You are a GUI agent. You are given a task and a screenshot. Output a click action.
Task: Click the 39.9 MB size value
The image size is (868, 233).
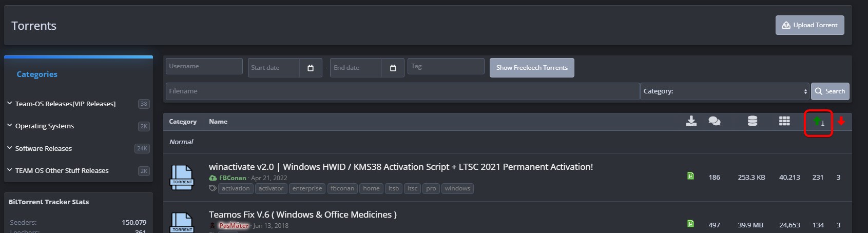coord(750,225)
